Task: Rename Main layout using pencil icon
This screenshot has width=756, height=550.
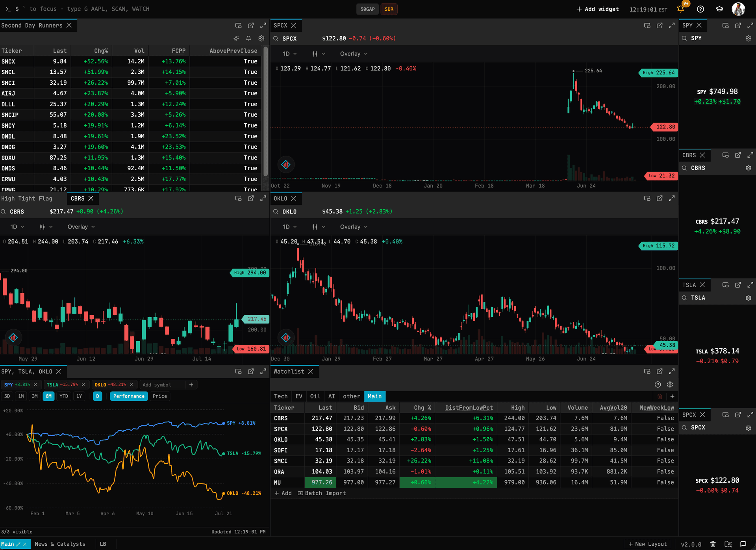Action: (x=18, y=544)
